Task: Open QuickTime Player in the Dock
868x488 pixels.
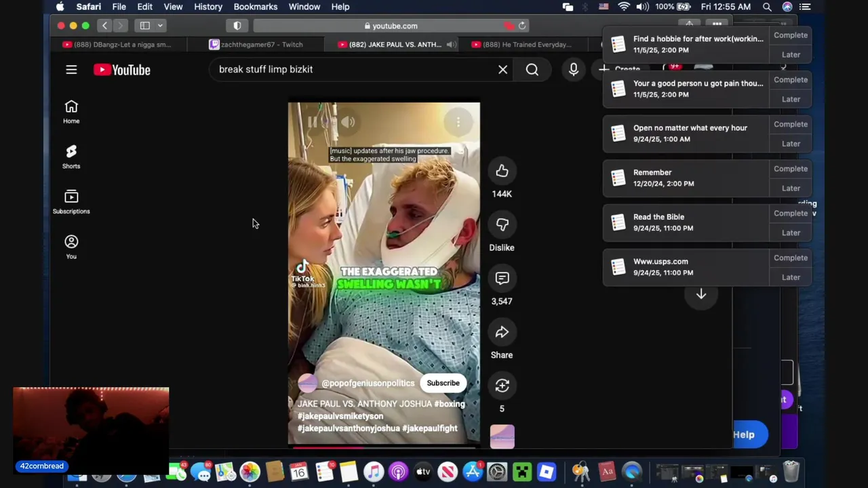Action: click(x=632, y=472)
